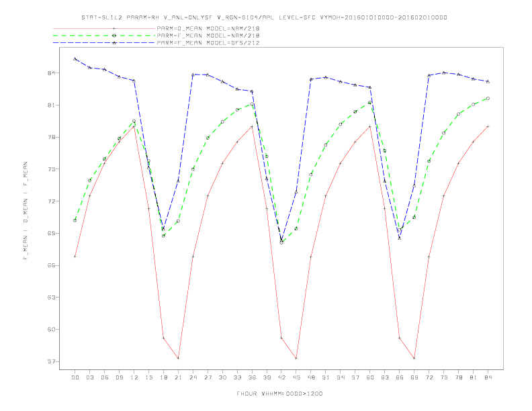Click x-axis tick label 81
This screenshot has width=532, height=411.
pos(474,377)
